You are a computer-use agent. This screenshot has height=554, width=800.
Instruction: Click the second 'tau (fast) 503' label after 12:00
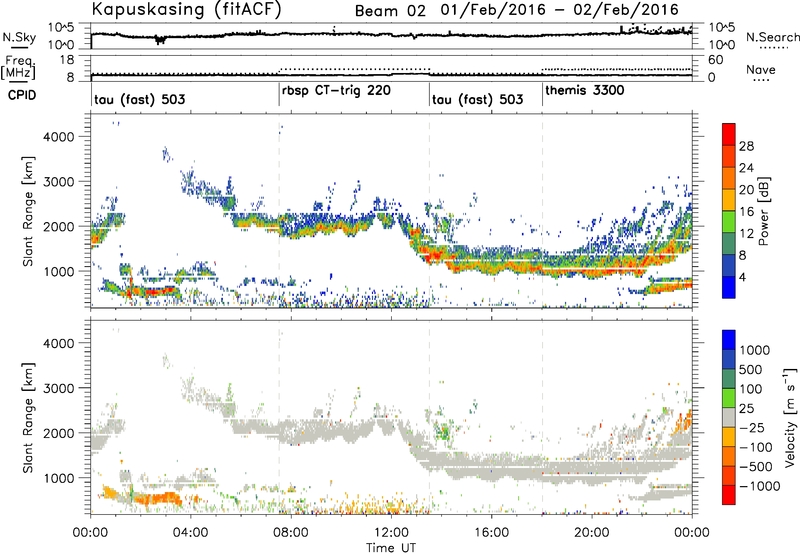(478, 99)
